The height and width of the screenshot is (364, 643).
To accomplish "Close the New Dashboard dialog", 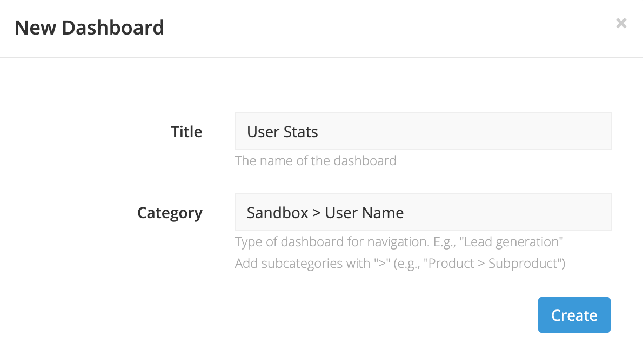I will pos(621,23).
